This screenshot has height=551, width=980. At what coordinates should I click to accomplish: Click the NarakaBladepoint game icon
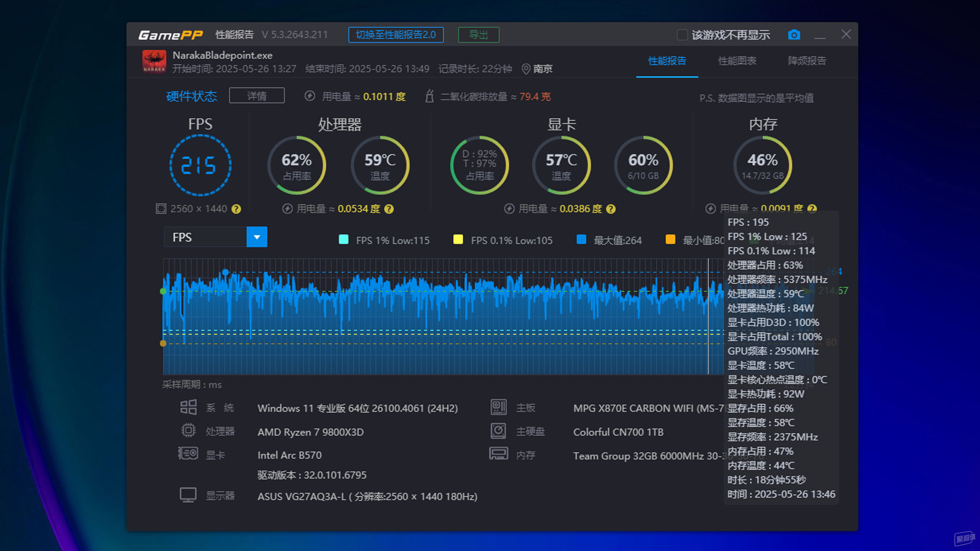pyautogui.click(x=154, y=61)
